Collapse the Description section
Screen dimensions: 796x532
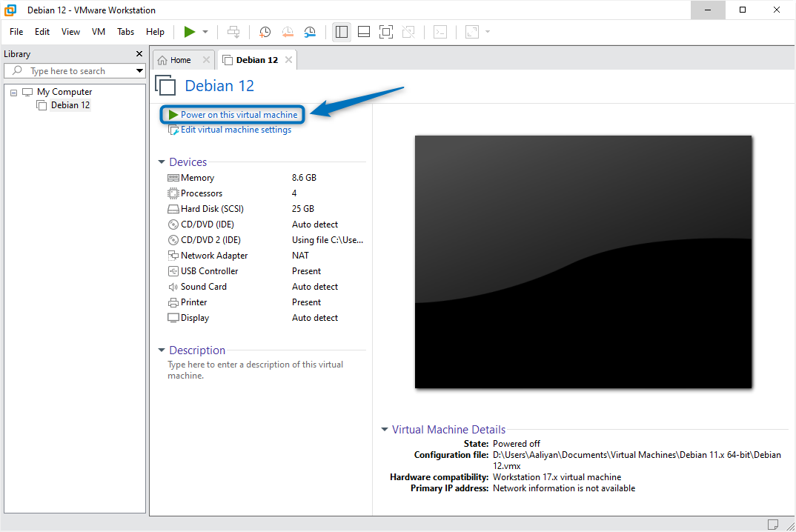[162, 350]
